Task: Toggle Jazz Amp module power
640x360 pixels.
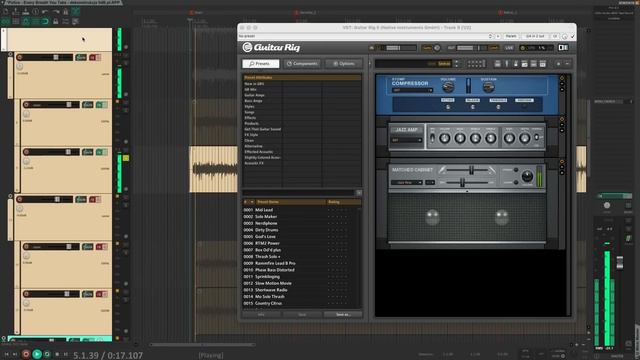Action: [x=562, y=119]
